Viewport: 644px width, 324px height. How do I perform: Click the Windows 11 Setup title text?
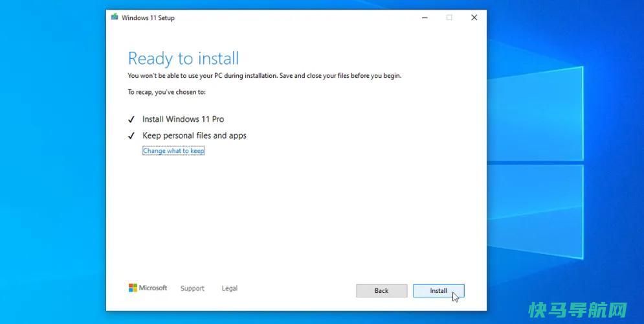[148, 17]
